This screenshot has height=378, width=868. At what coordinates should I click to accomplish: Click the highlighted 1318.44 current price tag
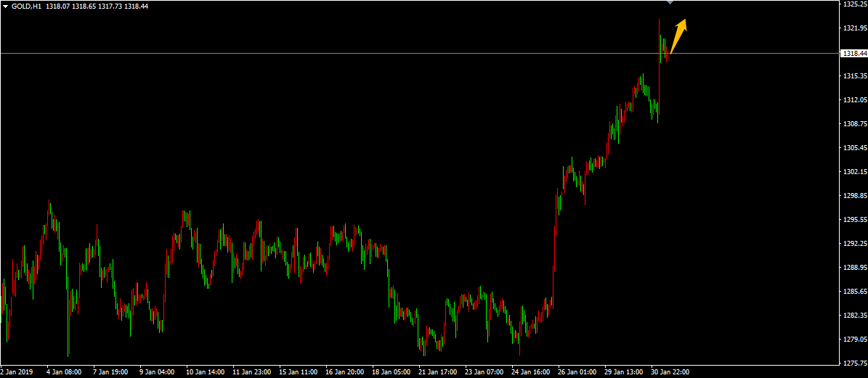coord(853,54)
